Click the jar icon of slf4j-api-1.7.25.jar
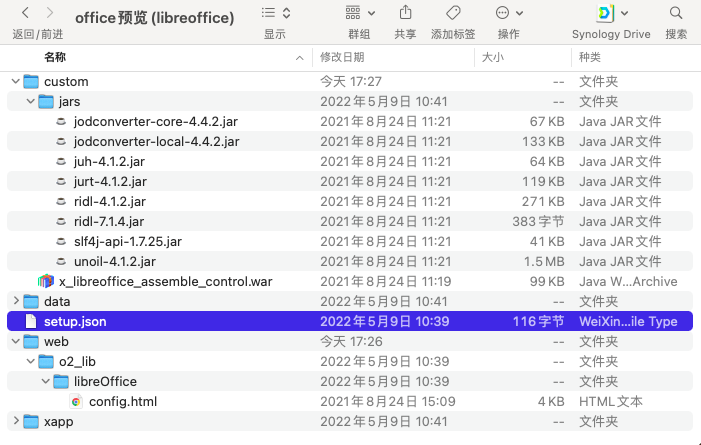Viewport: 701px width, 445px height. (61, 242)
